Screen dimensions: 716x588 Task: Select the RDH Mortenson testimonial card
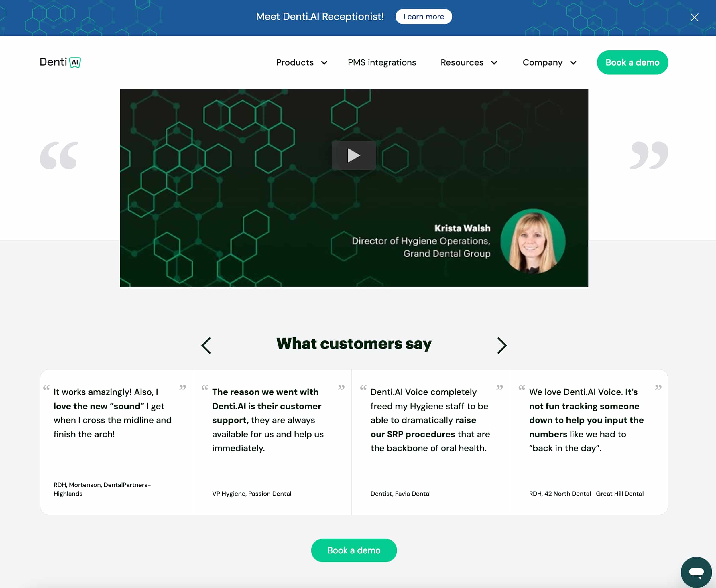[117, 442]
